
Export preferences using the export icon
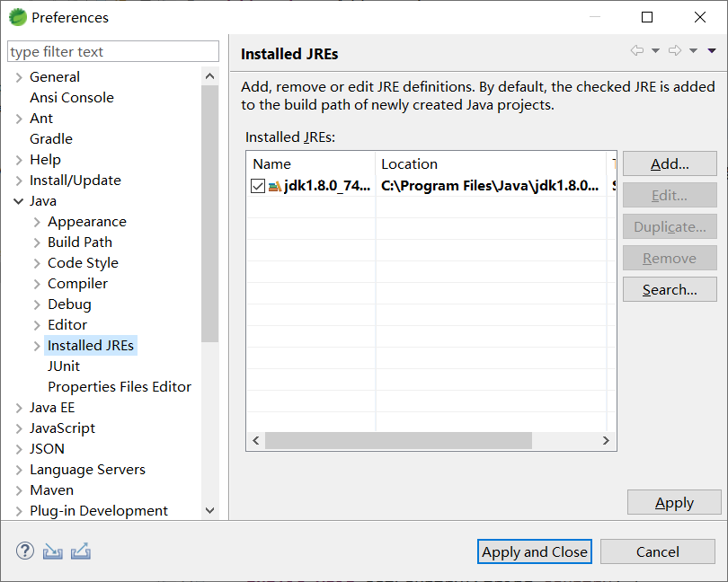click(81, 551)
